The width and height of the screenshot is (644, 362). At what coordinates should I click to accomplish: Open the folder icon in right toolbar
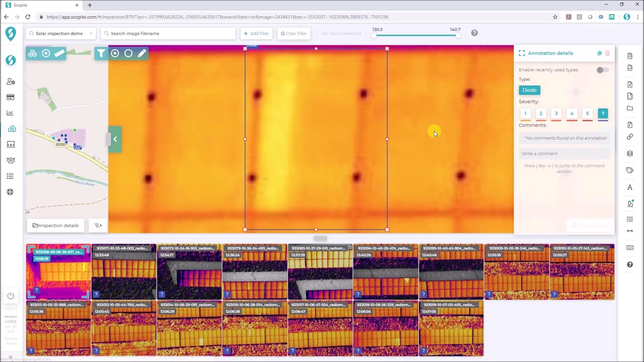pos(630,108)
